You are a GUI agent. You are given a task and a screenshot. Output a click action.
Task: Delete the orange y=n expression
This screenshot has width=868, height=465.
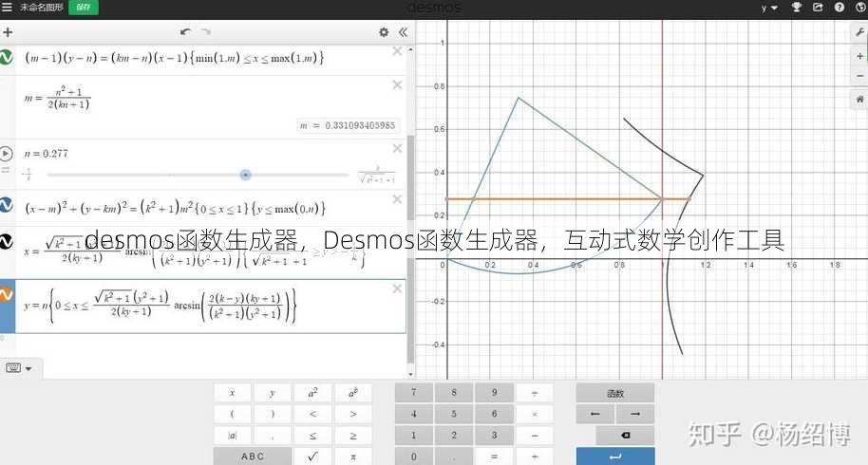397,288
